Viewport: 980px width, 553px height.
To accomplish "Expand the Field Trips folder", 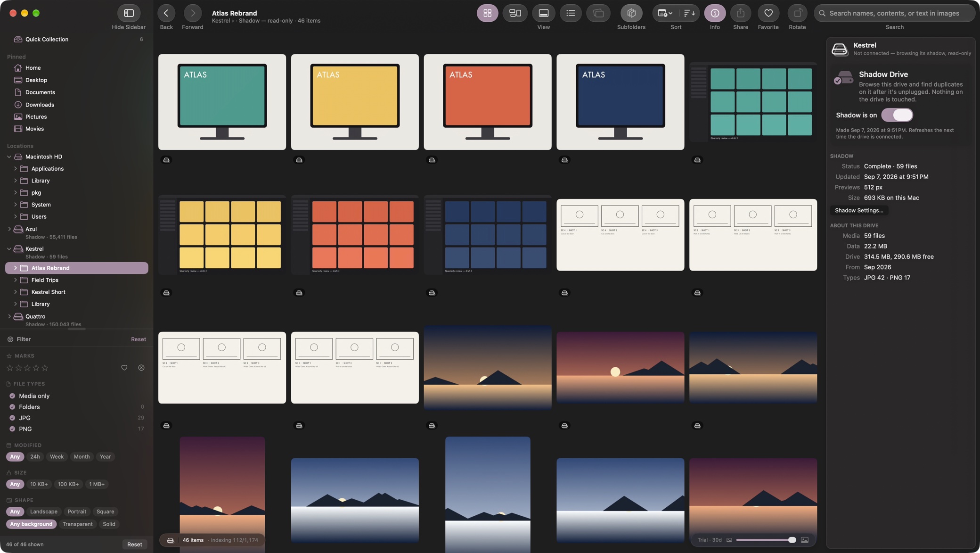I will 15,280.
